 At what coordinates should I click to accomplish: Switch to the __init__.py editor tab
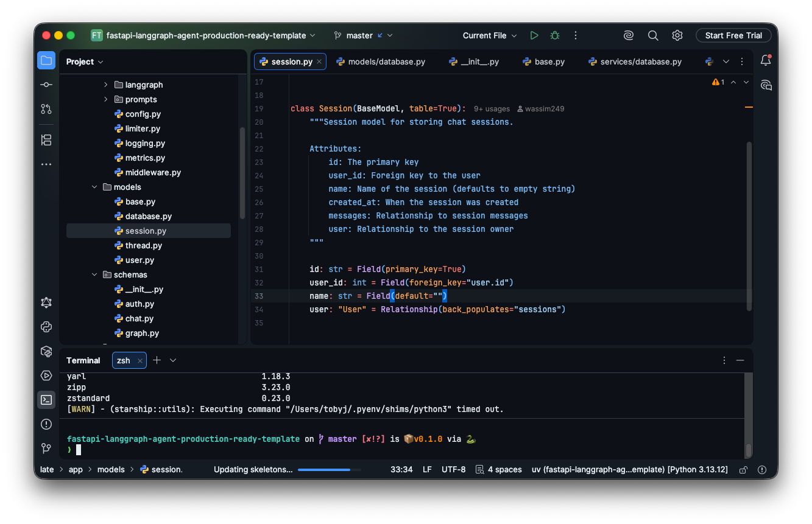click(474, 61)
